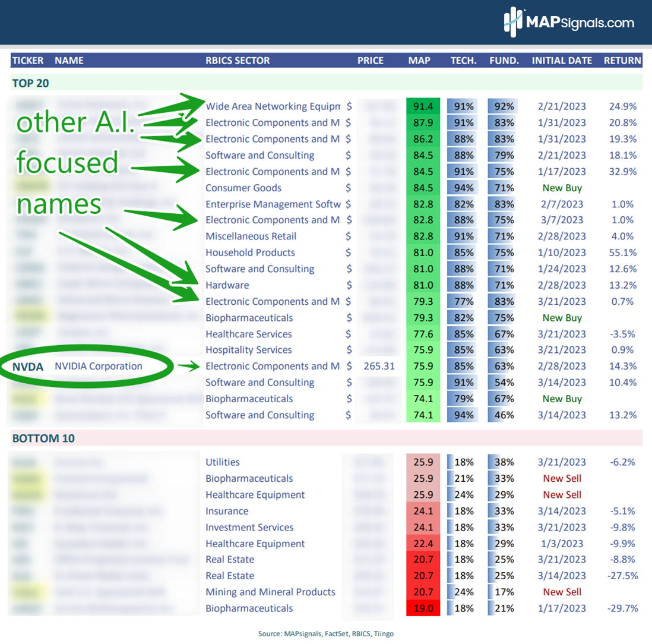This screenshot has width=652, height=644.
Task: Click the 14.3% return in NVDA row
Action: tap(623, 366)
